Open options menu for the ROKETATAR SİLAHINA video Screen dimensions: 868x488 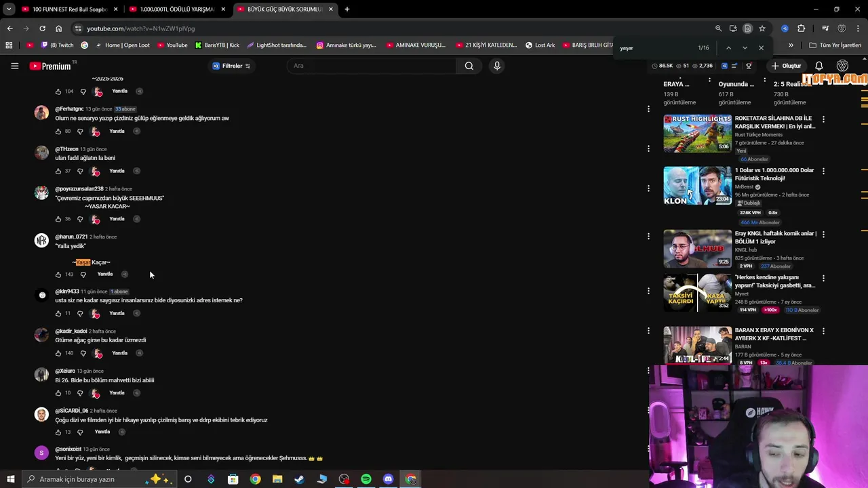point(823,119)
